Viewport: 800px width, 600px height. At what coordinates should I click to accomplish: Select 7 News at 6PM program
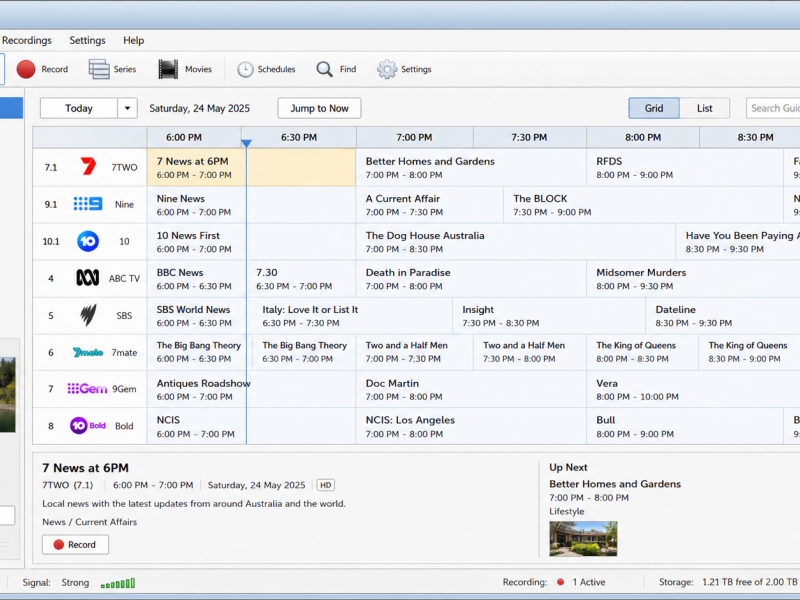click(251, 167)
